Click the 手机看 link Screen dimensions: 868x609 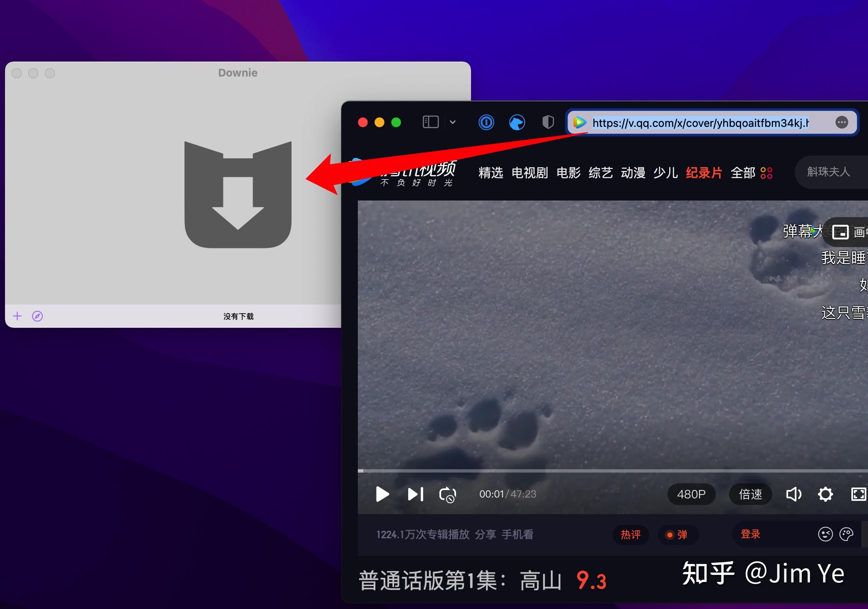click(517, 535)
